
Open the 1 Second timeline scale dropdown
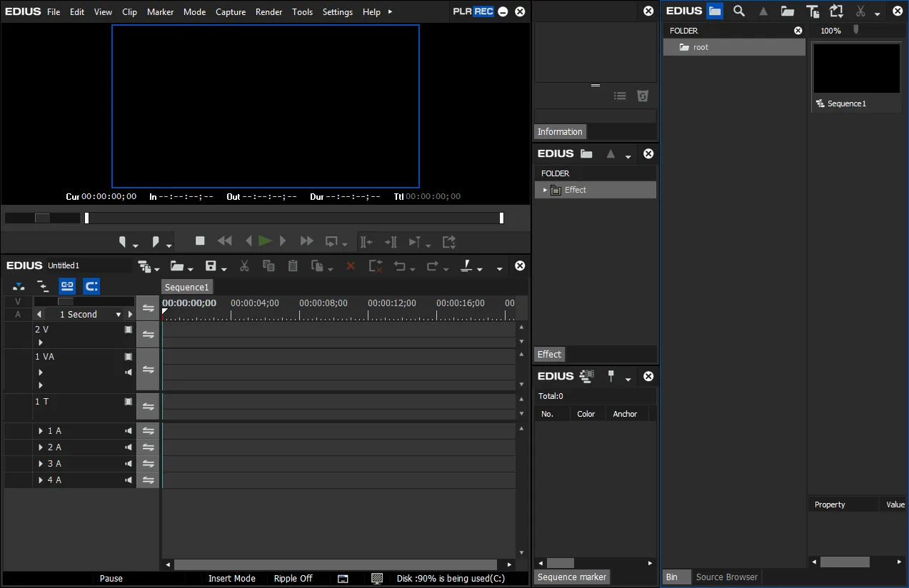coord(118,315)
